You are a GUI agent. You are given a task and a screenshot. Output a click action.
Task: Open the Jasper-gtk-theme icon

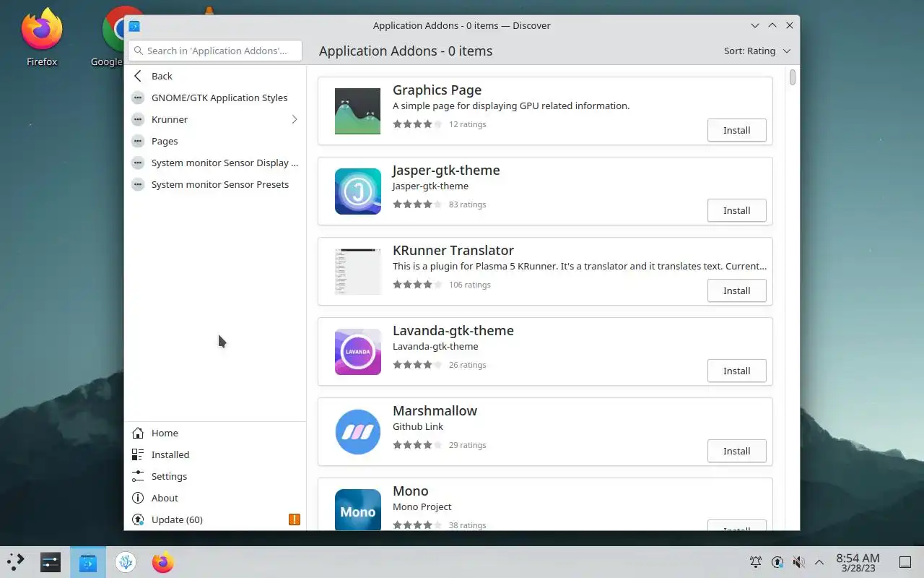(x=357, y=191)
